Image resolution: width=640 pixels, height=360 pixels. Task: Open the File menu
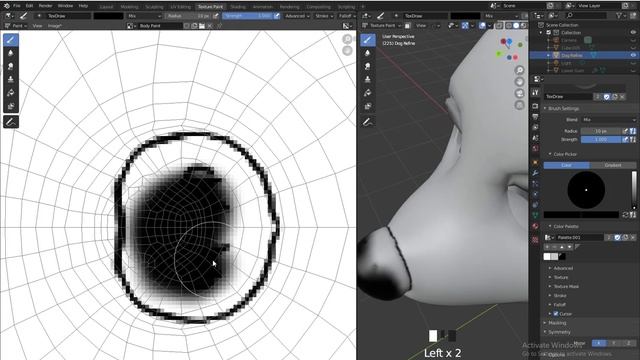pos(17,6)
